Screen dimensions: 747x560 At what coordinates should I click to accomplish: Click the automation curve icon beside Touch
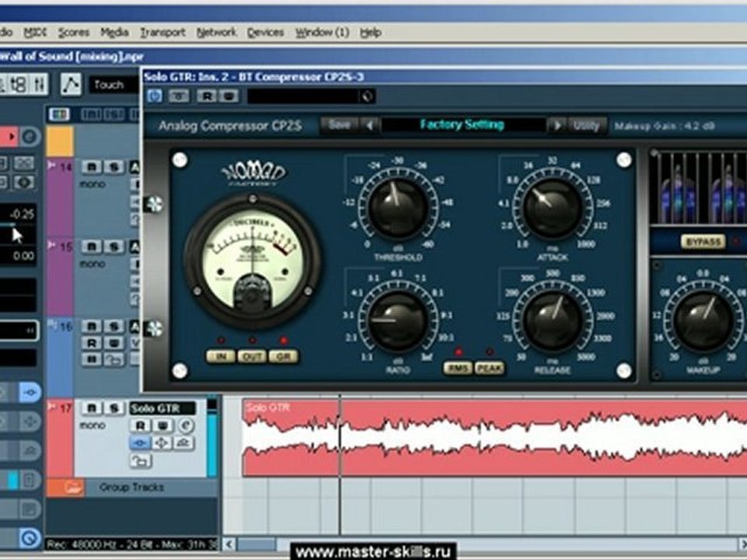click(71, 85)
